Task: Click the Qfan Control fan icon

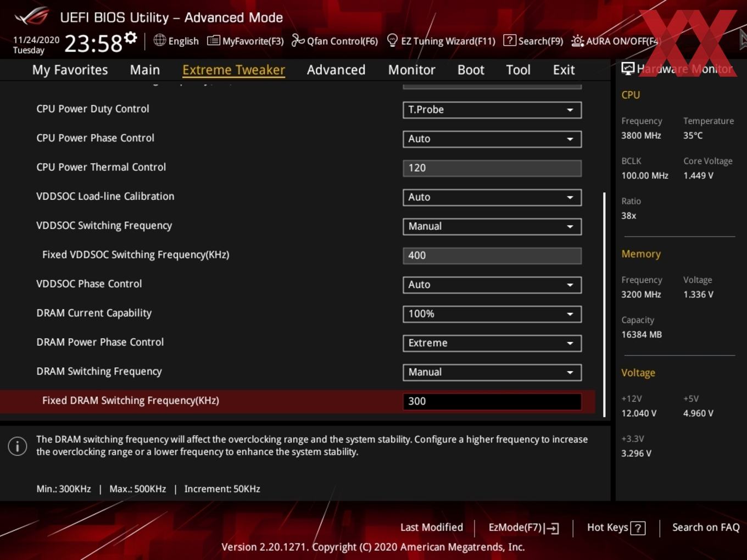Action: tap(298, 40)
